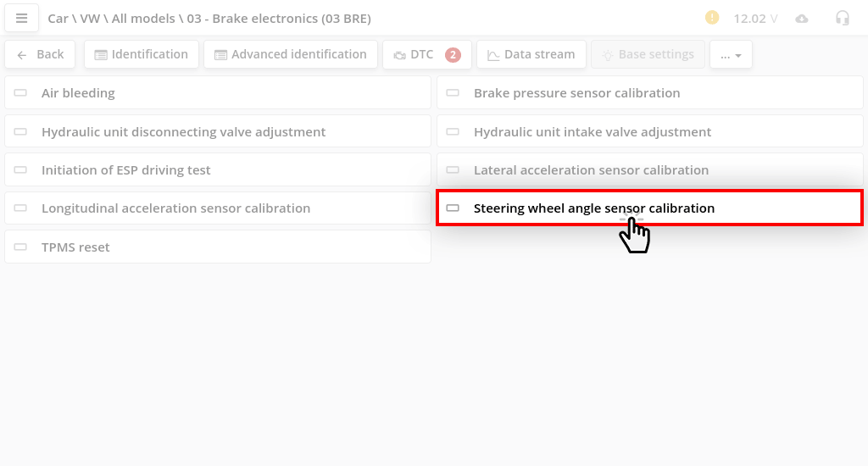Viewport: 868px width, 466px height.
Task: Open the hamburger main menu
Action: click(x=22, y=18)
